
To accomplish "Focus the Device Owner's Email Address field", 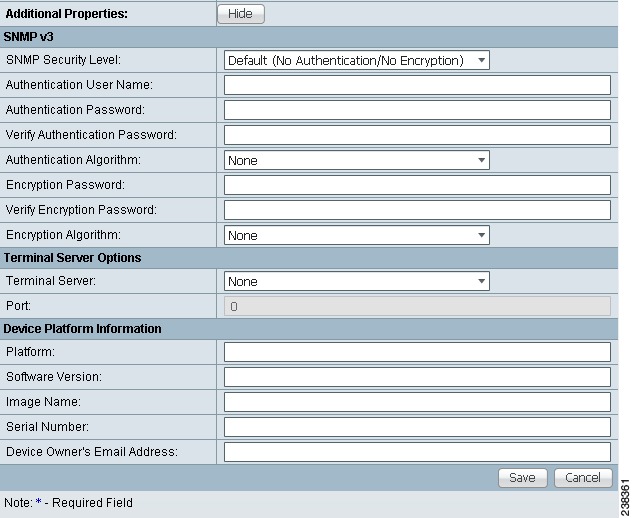I will (x=417, y=452).
